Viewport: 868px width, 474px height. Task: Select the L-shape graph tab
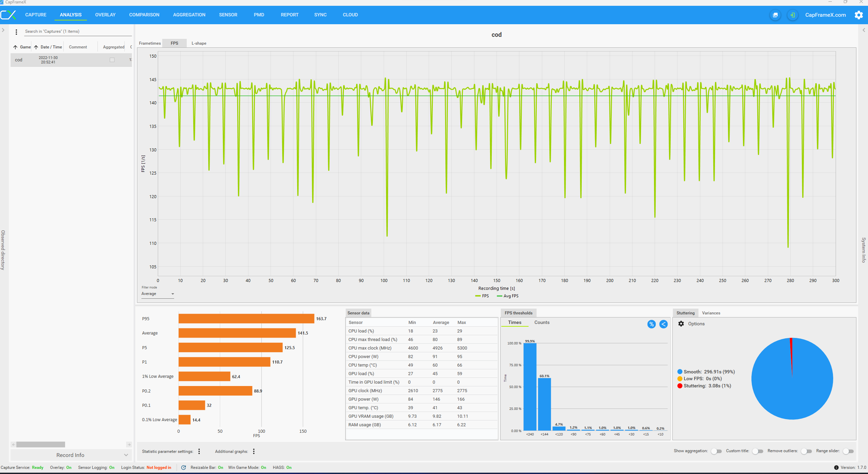199,43
